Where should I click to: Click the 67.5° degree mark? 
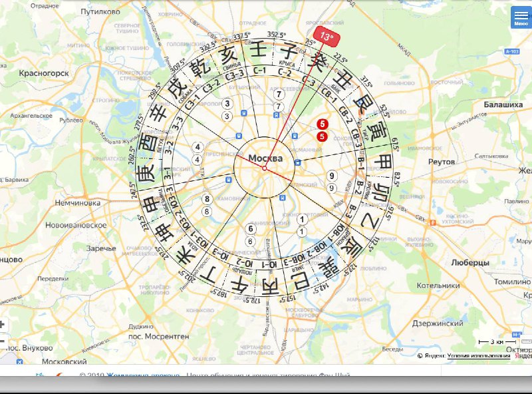tap(394, 145)
